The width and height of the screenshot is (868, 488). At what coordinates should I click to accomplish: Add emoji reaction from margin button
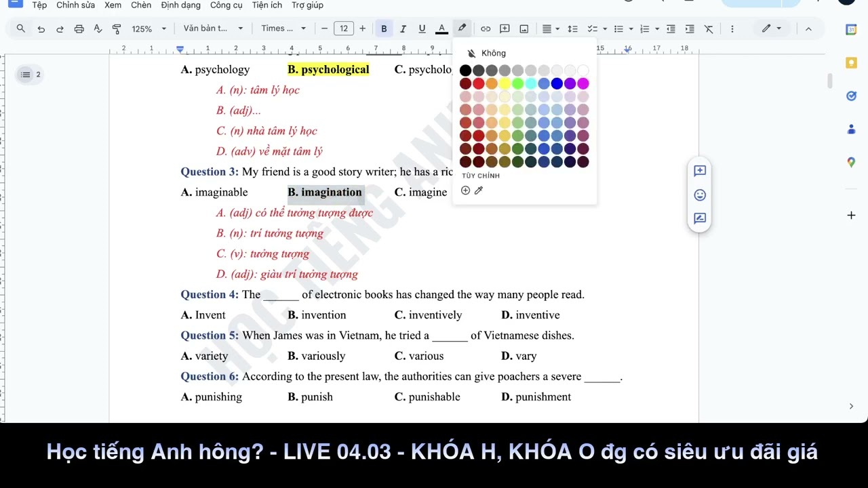point(700,195)
